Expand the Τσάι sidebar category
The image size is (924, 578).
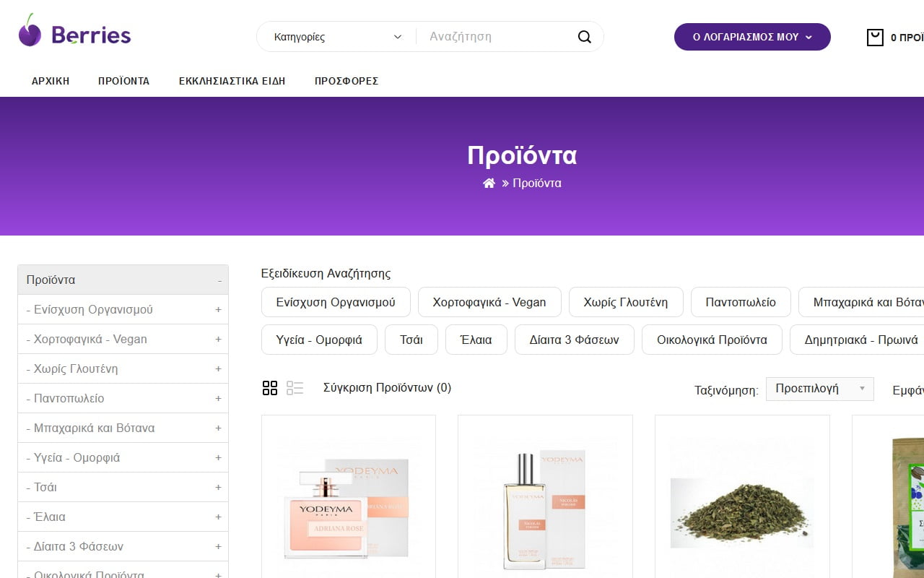coord(218,487)
